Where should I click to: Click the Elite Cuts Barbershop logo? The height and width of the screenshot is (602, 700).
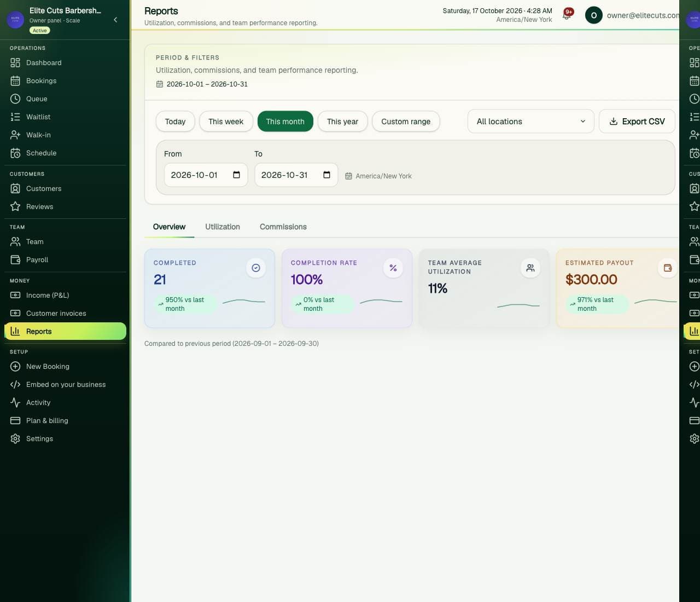[15, 20]
